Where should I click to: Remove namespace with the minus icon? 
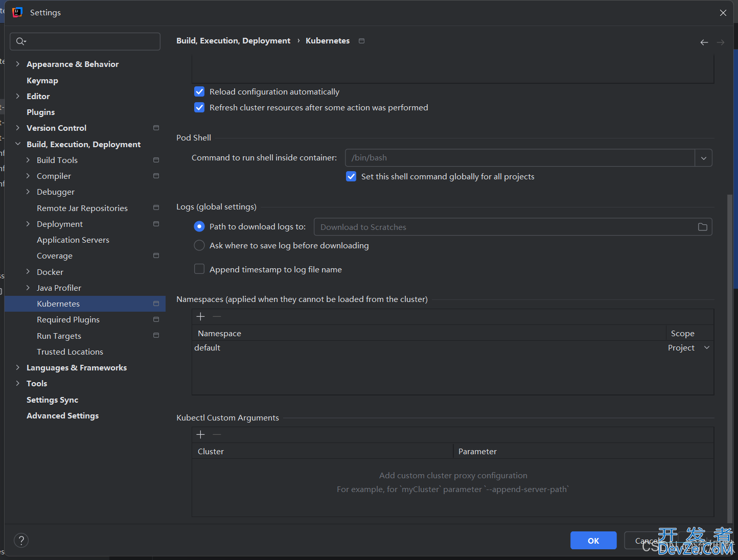point(217,317)
